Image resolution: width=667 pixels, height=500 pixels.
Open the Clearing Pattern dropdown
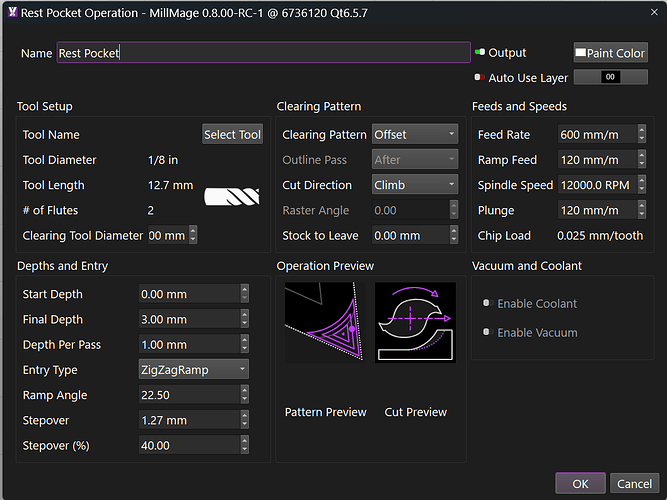pyautogui.click(x=415, y=134)
